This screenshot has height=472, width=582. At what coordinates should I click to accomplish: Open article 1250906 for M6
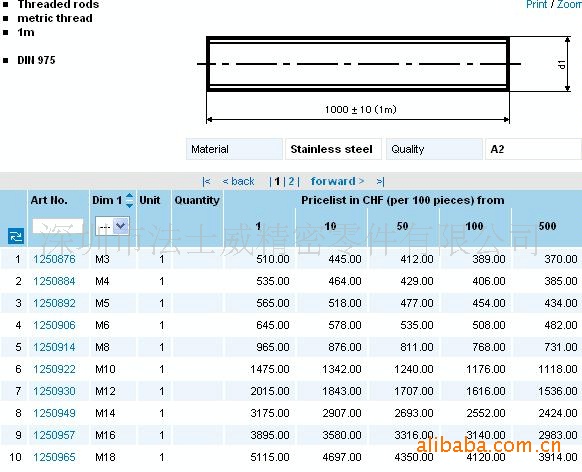pos(54,325)
